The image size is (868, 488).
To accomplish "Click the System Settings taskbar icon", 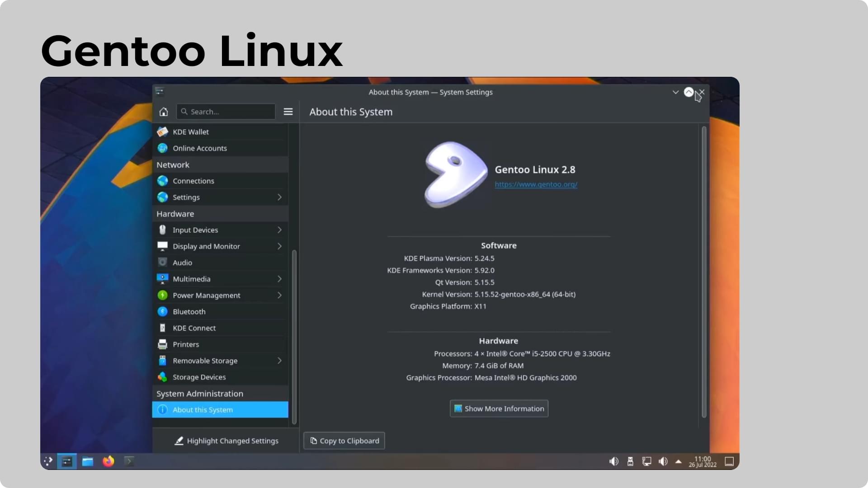I will (67, 461).
